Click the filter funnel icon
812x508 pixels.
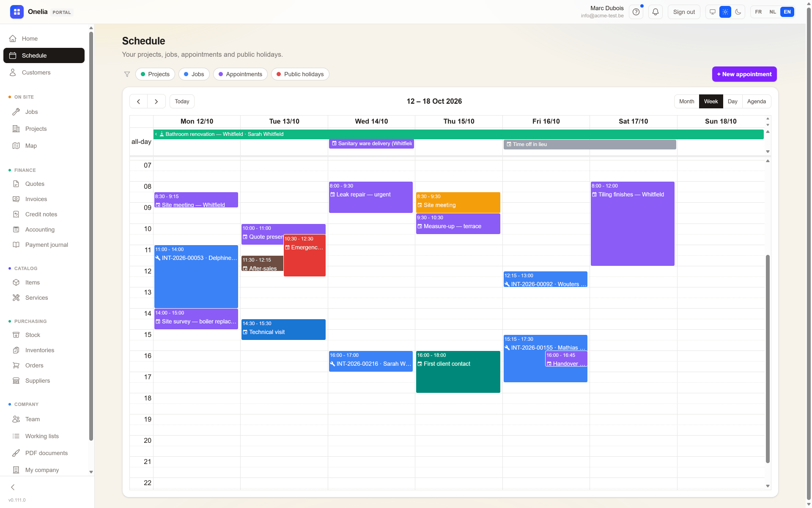127,74
